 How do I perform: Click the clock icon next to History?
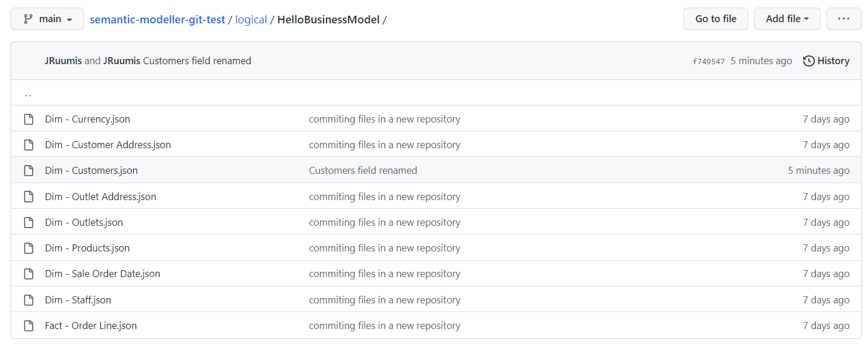(x=809, y=61)
